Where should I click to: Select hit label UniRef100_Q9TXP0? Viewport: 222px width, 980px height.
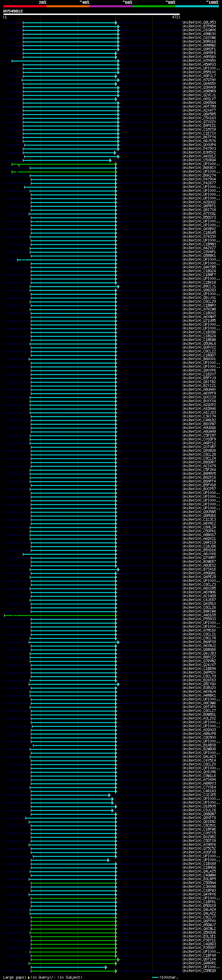click(x=199, y=706)
